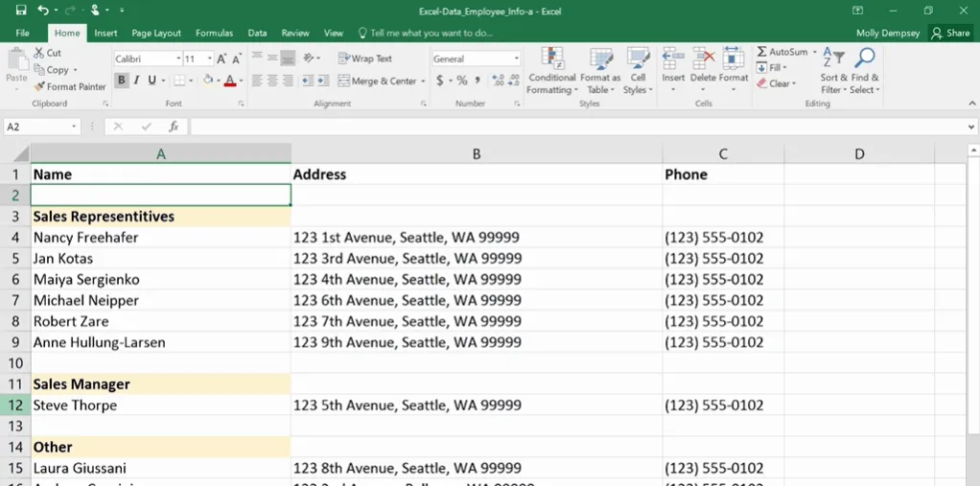Viewport: 980px width, 486px height.
Task: Apply Percent style
Action: pos(462,81)
